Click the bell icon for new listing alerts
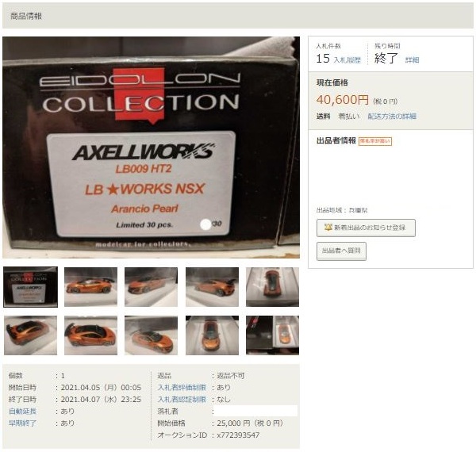Screen dimensions: 476x452 328,228
